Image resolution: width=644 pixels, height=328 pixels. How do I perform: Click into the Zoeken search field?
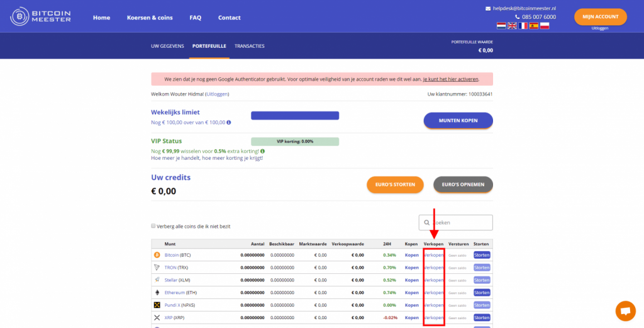coord(456,223)
